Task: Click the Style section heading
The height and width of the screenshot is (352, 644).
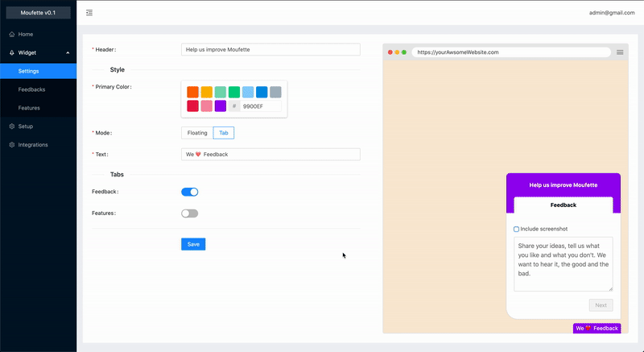Action: (x=117, y=70)
